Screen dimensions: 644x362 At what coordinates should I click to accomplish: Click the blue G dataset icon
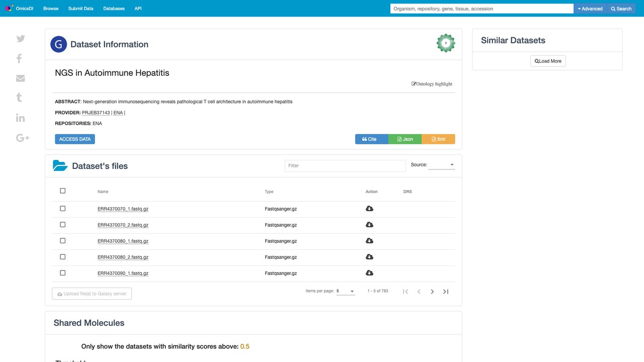[59, 44]
